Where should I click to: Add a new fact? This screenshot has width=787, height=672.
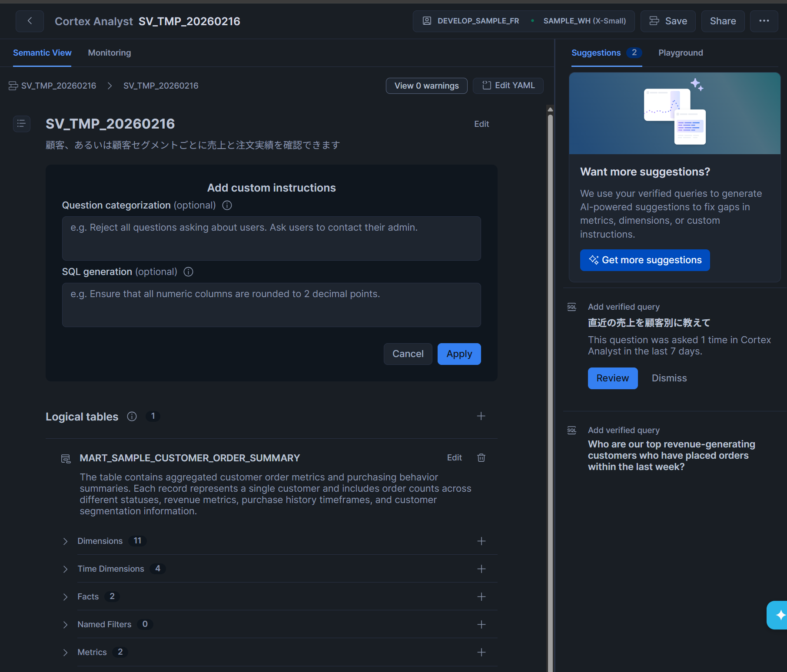481,597
